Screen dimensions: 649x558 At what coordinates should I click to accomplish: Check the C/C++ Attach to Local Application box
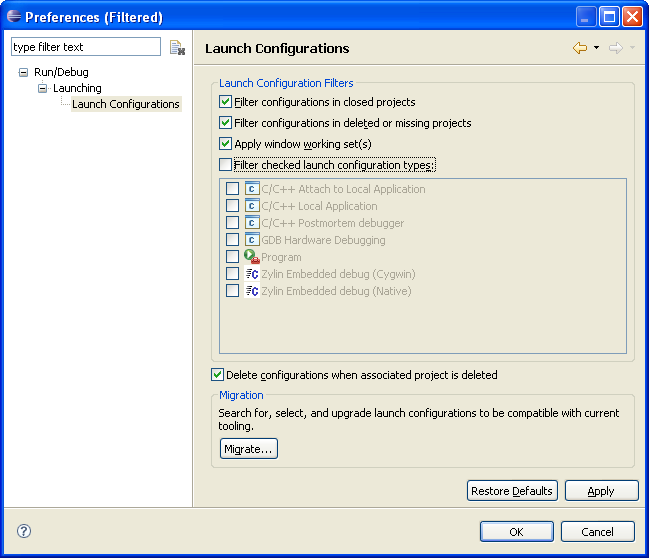tap(232, 189)
